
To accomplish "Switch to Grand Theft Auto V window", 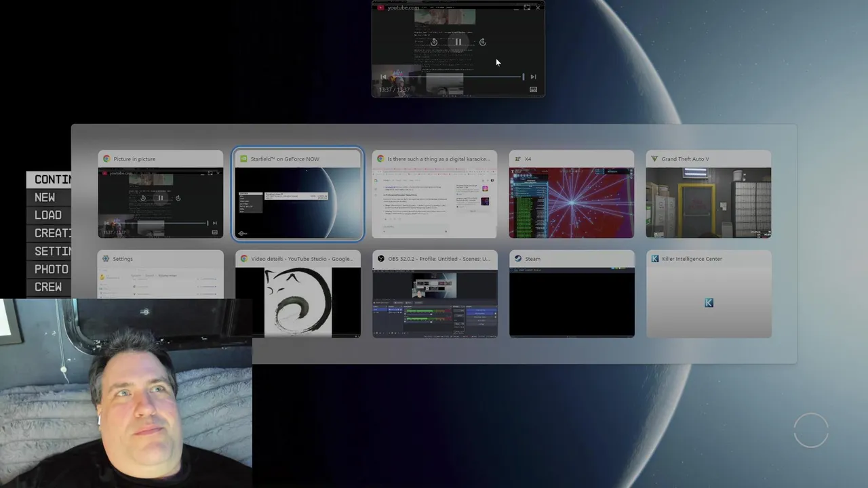I will [x=709, y=194].
